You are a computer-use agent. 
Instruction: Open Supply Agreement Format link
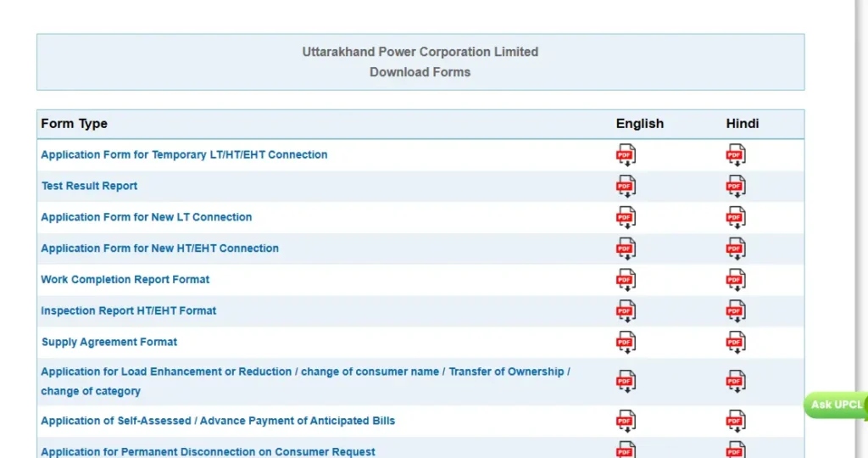pos(109,343)
